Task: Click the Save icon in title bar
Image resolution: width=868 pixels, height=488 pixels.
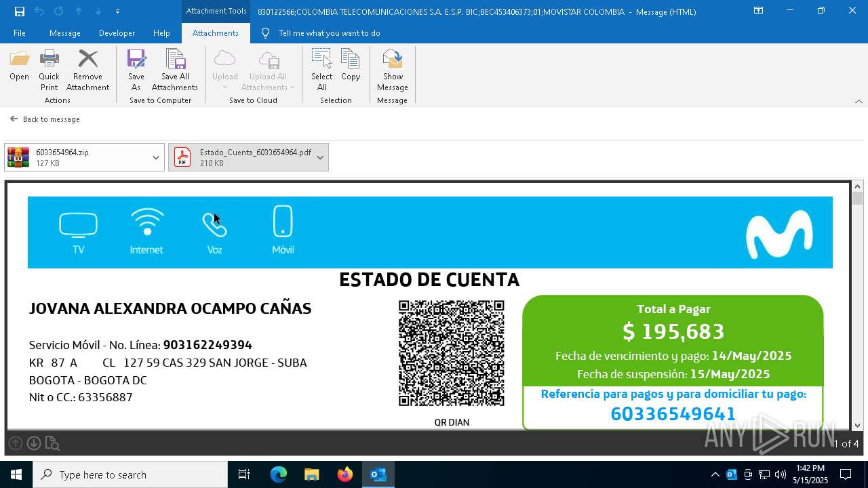Action: 19,12
